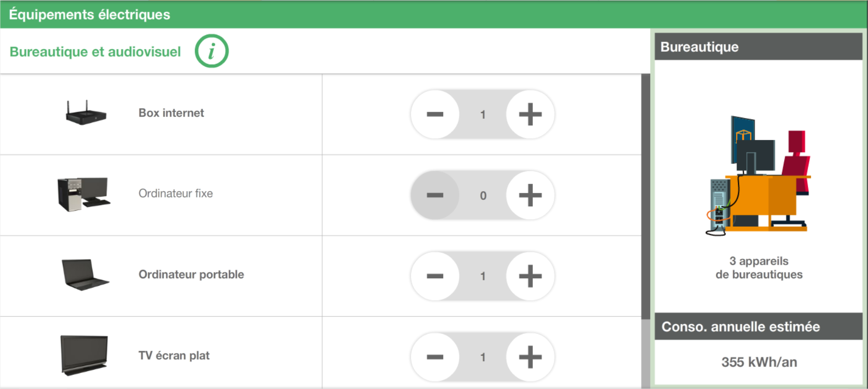Click the office desk illustration
Screen dimensions: 868x389
(x=758, y=176)
